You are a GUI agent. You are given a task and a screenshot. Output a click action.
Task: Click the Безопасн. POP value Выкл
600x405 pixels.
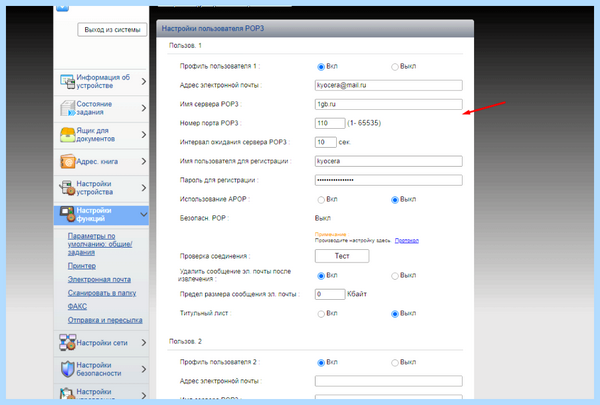click(323, 218)
